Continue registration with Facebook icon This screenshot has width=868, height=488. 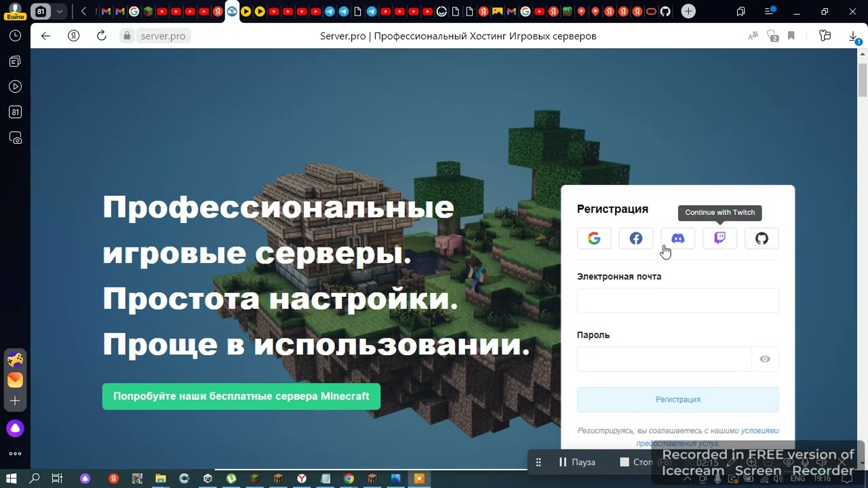(x=636, y=239)
